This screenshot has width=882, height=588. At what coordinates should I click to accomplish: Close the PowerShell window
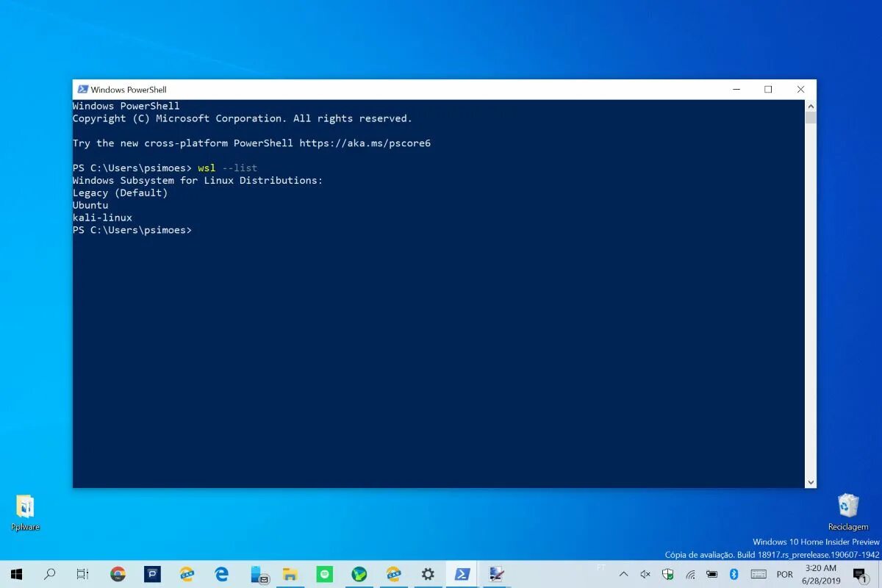[x=800, y=90]
